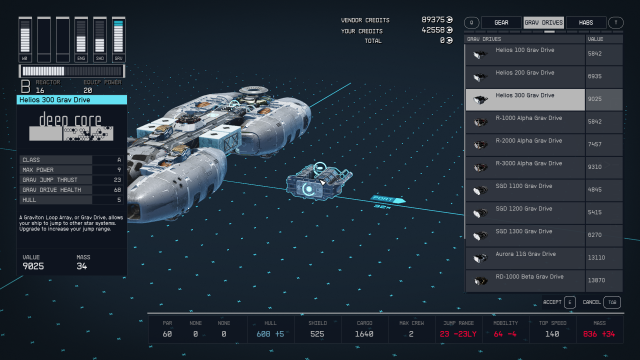Click the RD-1000 Beta value 13870
The width and height of the screenshot is (640, 360).
pos(597,280)
